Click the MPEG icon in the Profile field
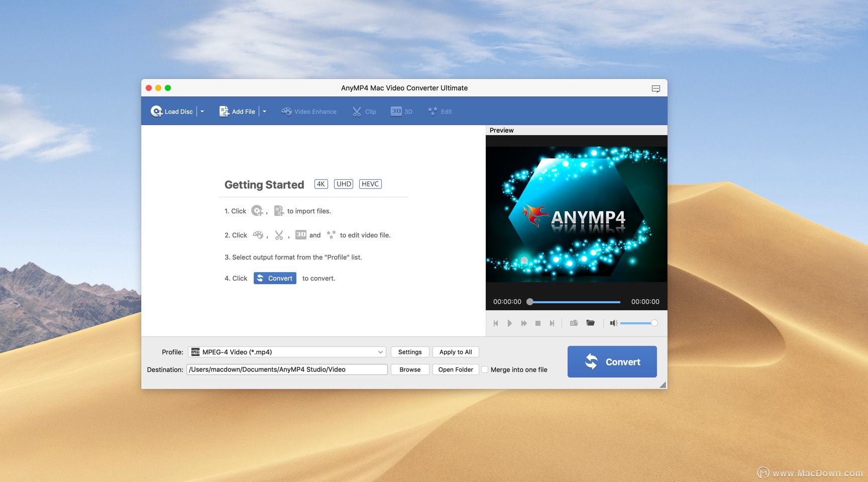Viewport: 868px width, 482px height. (195, 352)
